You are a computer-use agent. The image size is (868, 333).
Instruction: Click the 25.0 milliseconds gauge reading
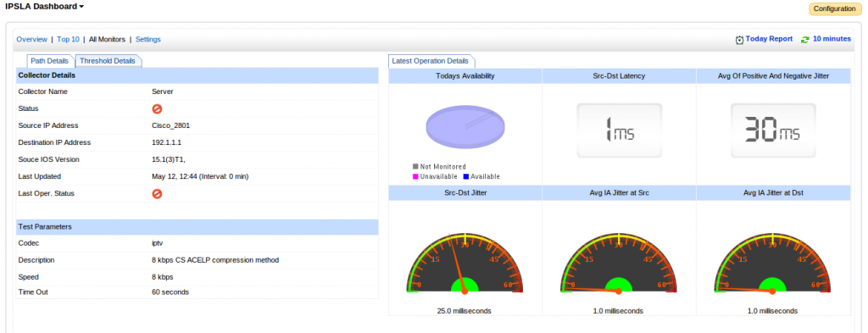[464, 311]
